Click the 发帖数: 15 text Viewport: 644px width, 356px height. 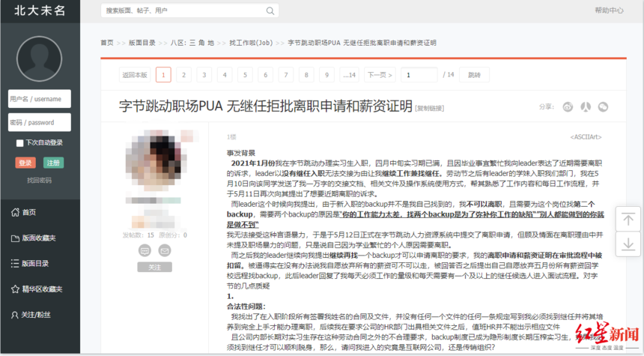coord(138,235)
